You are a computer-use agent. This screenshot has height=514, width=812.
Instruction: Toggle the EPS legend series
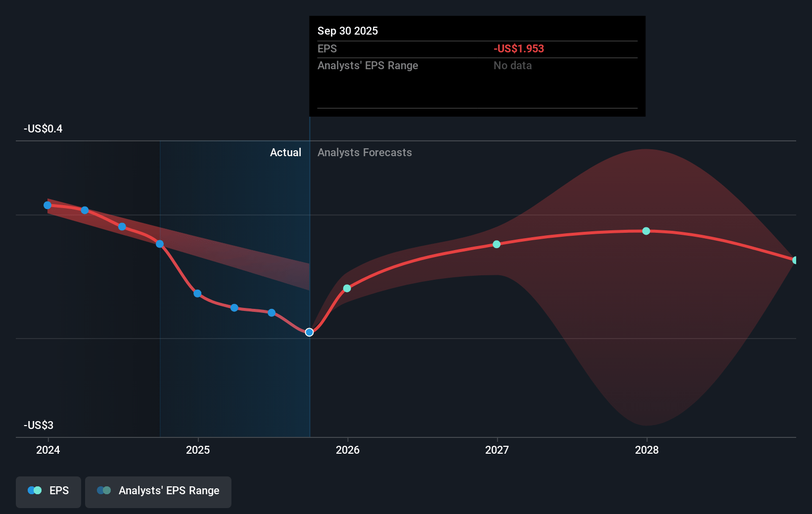pos(48,491)
